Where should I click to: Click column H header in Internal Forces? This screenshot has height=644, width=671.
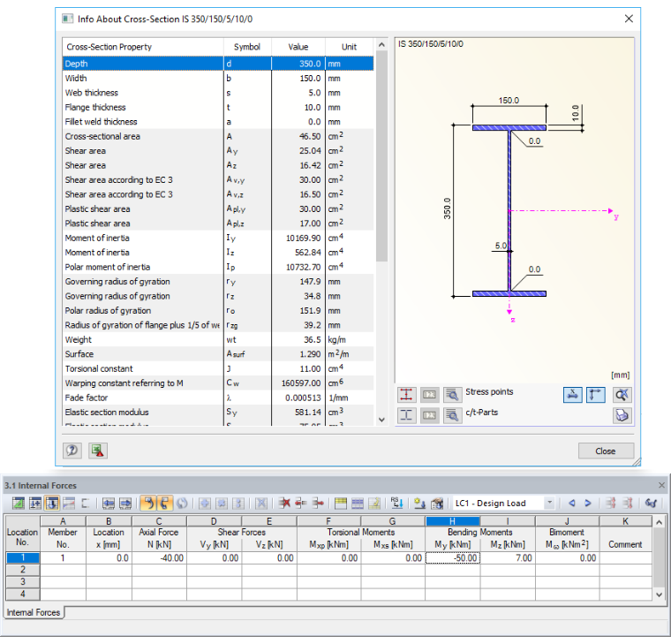point(452,521)
